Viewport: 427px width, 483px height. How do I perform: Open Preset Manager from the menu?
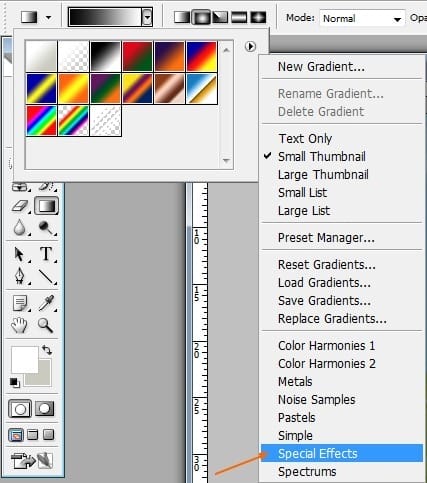coord(326,238)
